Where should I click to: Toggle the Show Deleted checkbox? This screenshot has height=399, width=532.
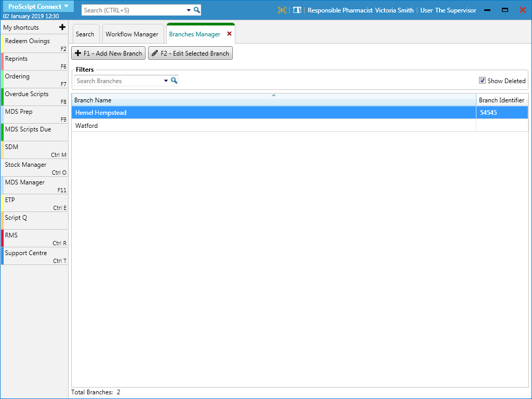coord(482,81)
